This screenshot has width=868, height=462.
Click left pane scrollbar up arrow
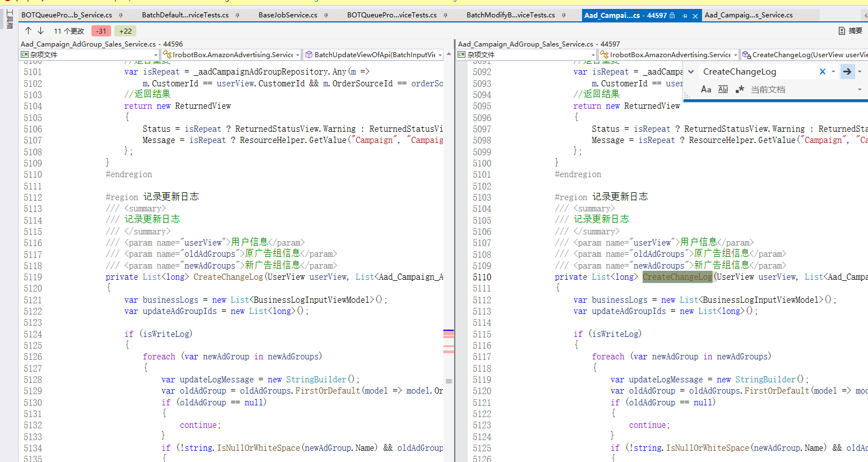(449, 54)
